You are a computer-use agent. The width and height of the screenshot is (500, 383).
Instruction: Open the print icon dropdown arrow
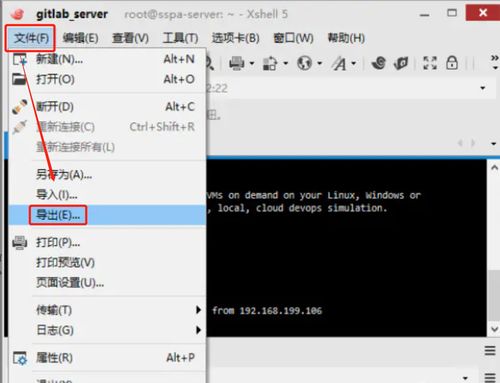pyautogui.click(x=252, y=63)
